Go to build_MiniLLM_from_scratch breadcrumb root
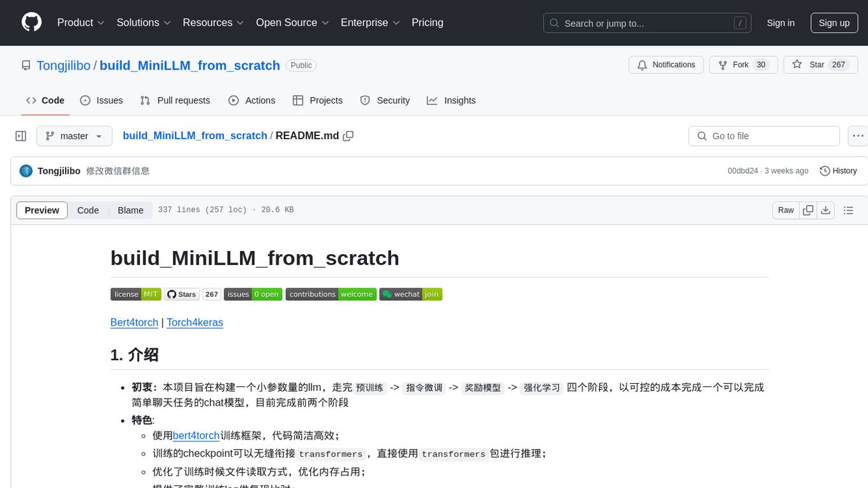868x488 pixels. (195, 136)
